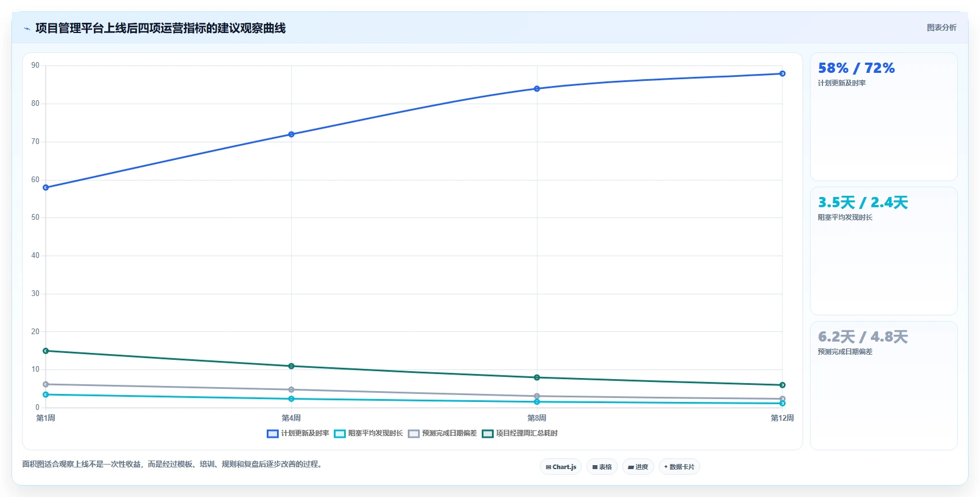Click the gray 预测完成日期偏差 point at 第8周
The image size is (980, 497).
[x=537, y=396]
